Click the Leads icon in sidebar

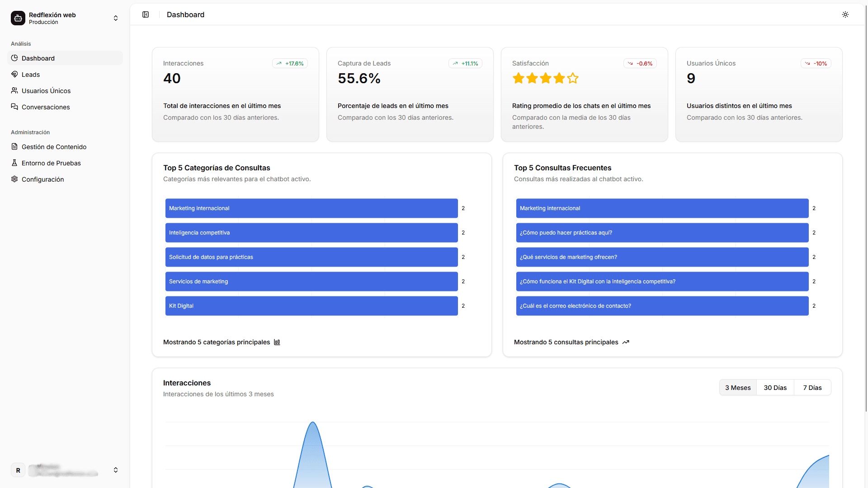coord(14,74)
